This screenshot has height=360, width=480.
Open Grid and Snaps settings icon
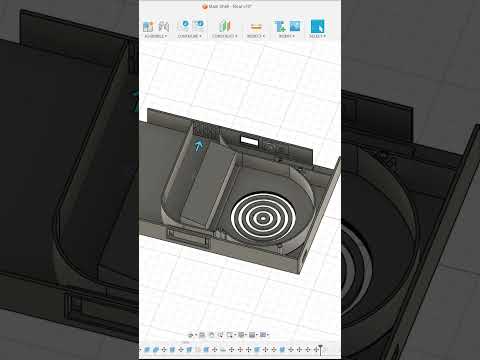[x=253, y=335]
